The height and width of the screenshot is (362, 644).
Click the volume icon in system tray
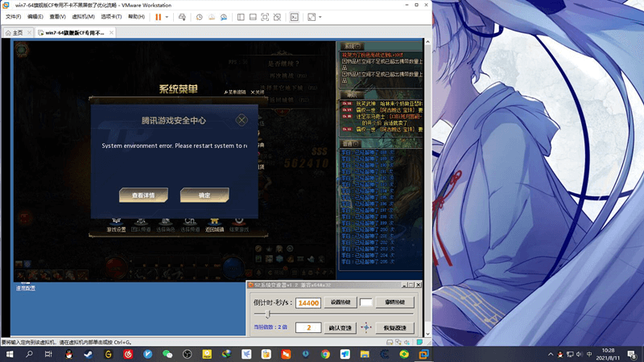click(x=579, y=354)
